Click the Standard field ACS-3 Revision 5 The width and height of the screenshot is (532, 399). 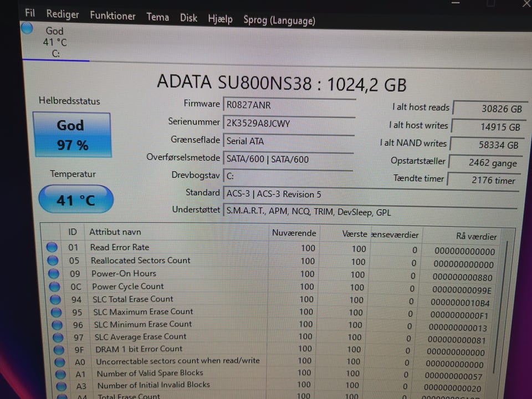click(371, 195)
